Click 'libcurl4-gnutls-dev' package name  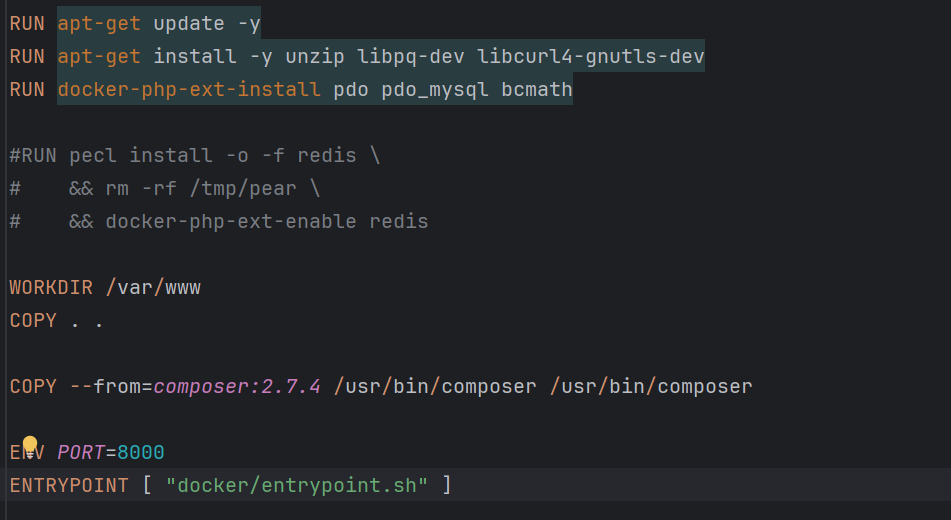pyautogui.click(x=591, y=56)
